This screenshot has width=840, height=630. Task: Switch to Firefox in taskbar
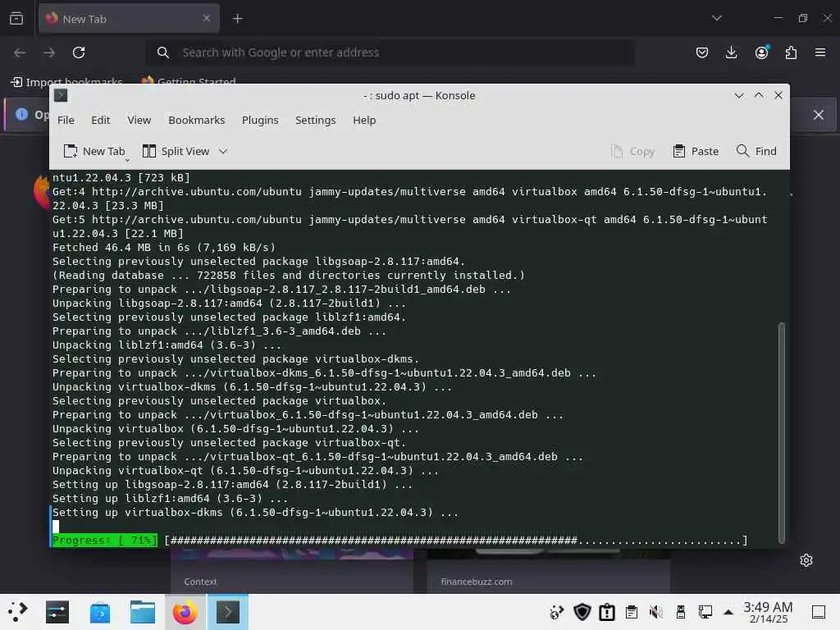click(x=185, y=612)
